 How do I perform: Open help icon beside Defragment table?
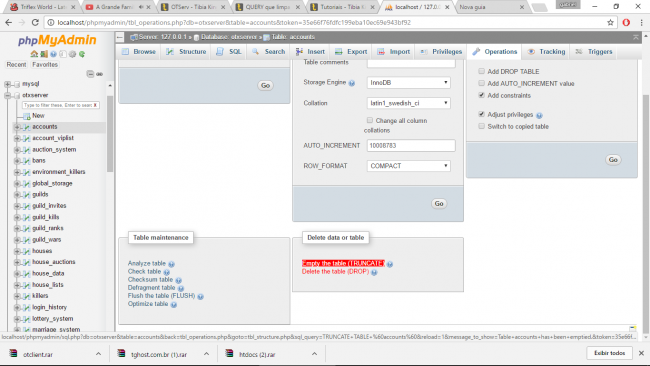(181, 288)
